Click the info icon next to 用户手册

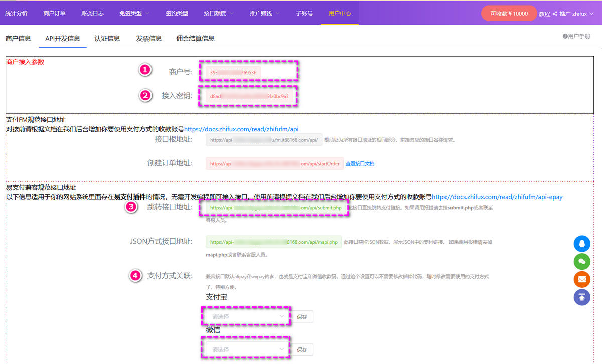pyautogui.click(x=565, y=36)
